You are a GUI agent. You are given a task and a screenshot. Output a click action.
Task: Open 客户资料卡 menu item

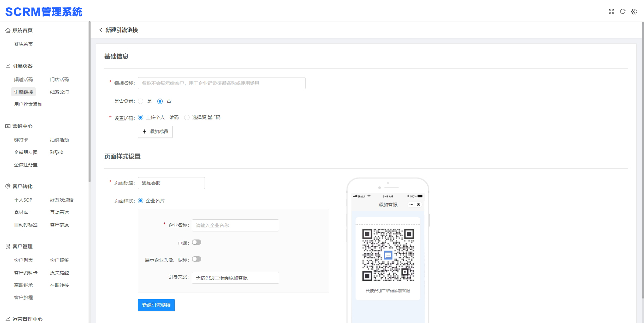26,273
